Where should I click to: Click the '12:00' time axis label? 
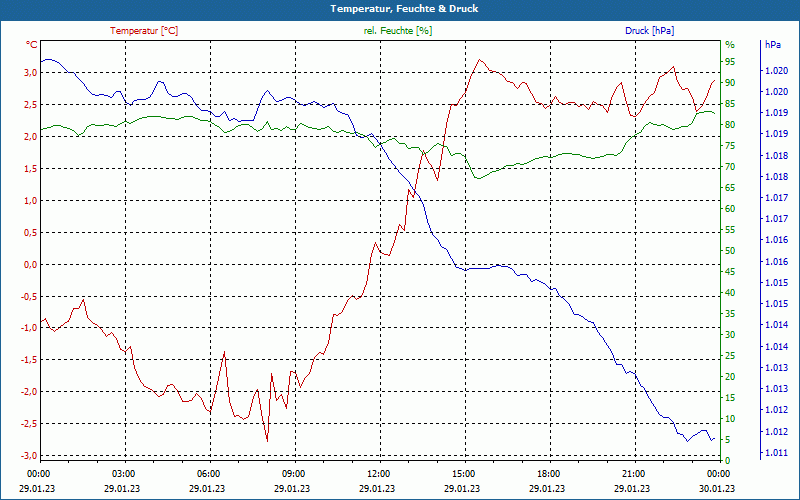pos(378,473)
